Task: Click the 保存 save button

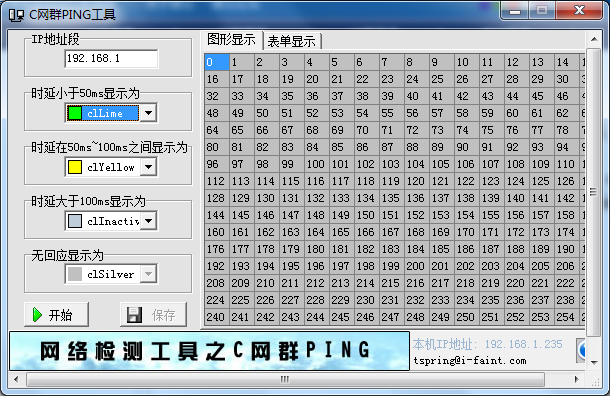Action: coord(153,314)
